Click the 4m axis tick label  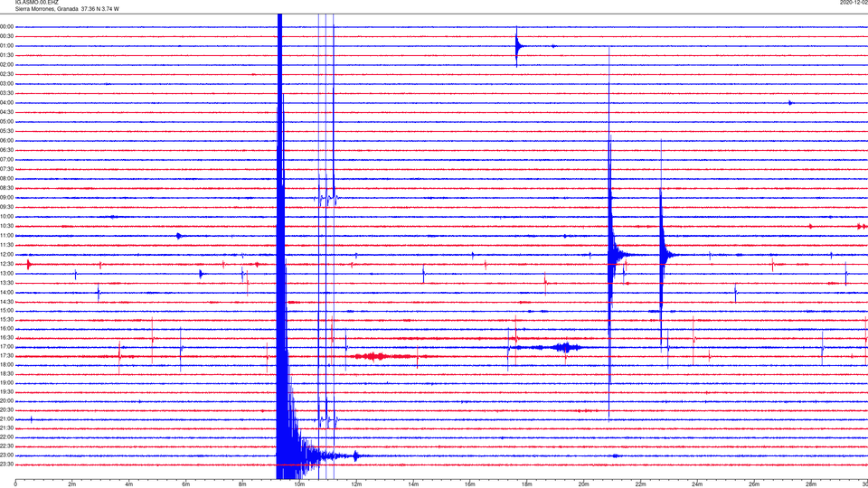129,484
